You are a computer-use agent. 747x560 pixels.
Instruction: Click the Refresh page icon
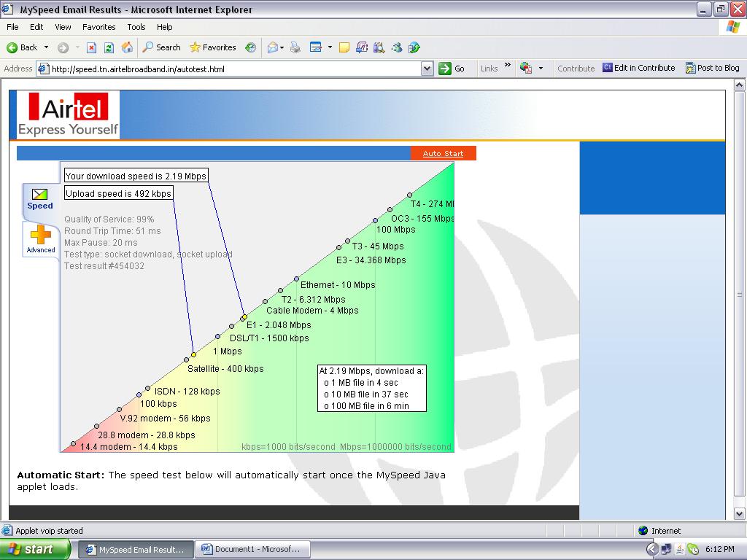(109, 47)
